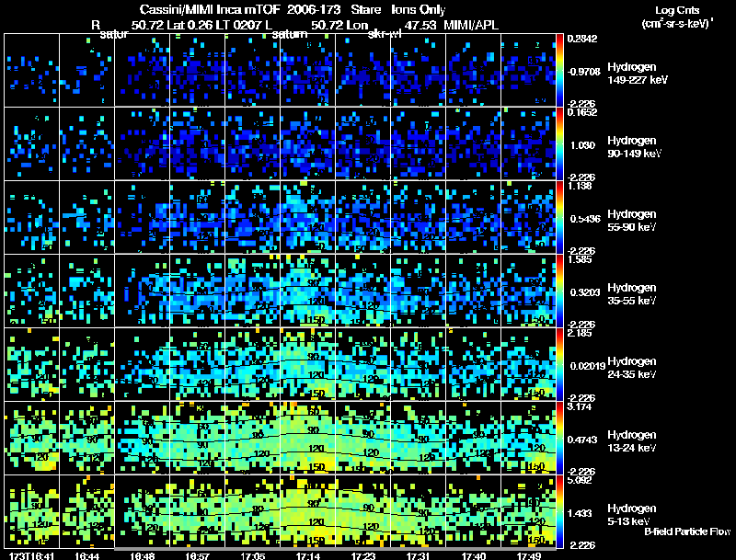
Task: Select the 'Hydrogen 35-55 keV' row label
Action: (x=632, y=294)
